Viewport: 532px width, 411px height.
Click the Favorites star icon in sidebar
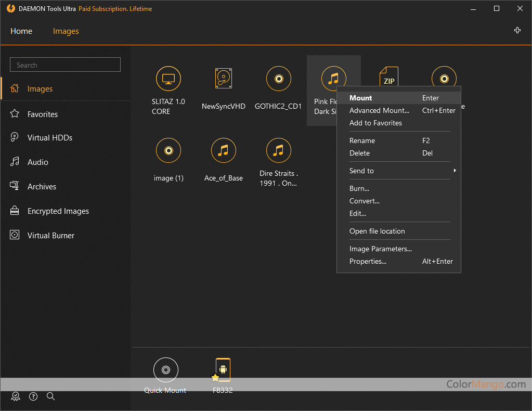(x=15, y=114)
